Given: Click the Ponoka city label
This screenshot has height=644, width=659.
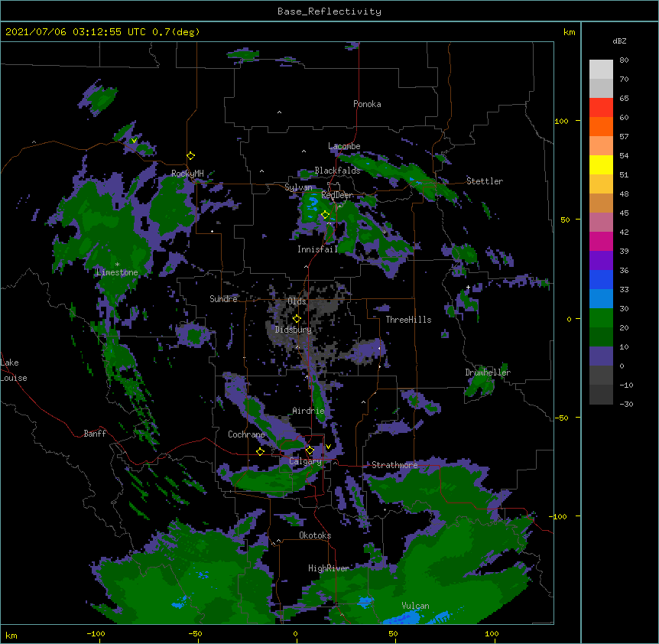Looking at the screenshot, I should tap(367, 104).
